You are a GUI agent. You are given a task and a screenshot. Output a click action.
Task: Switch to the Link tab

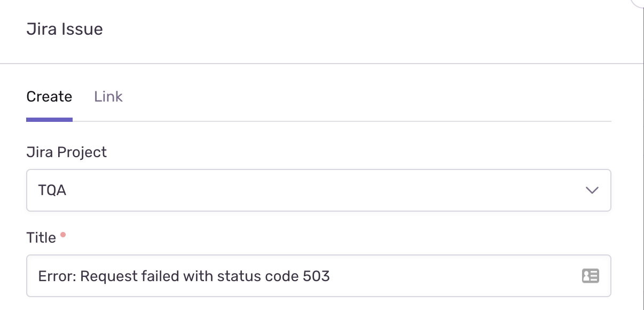point(108,97)
